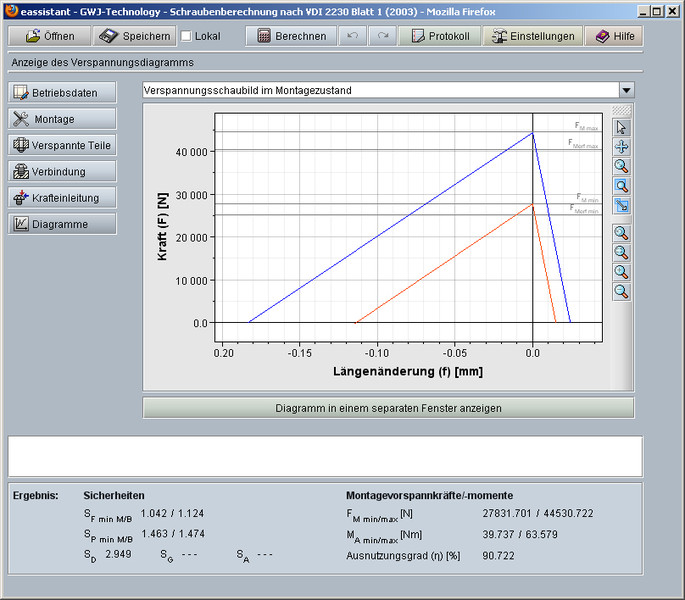Image resolution: width=685 pixels, height=600 pixels.
Task: Click the undo arrow button
Action: pyautogui.click(x=352, y=36)
